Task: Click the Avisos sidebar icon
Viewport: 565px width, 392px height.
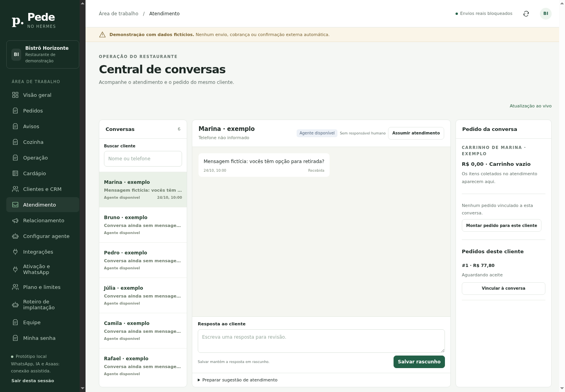Action: (15, 126)
